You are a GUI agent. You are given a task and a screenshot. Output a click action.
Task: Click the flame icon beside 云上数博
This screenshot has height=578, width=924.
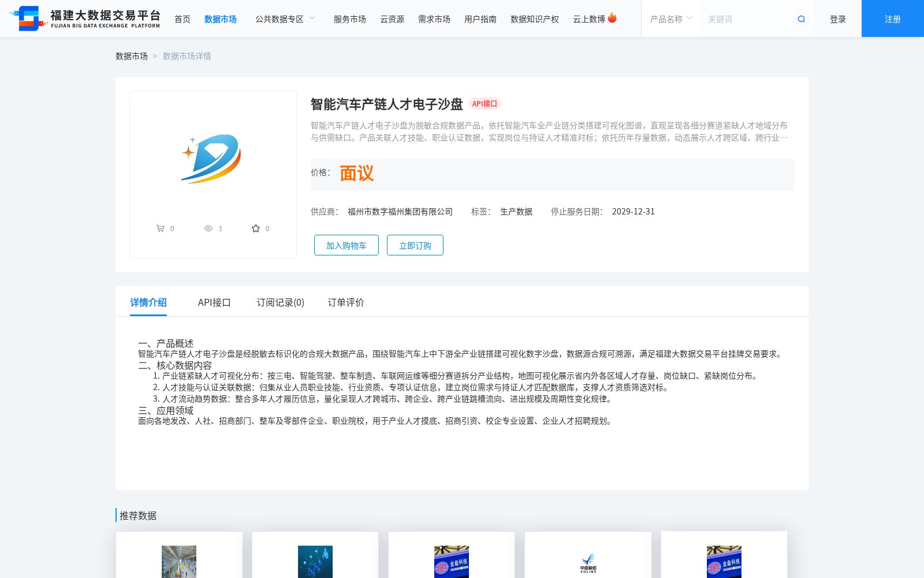tap(612, 18)
